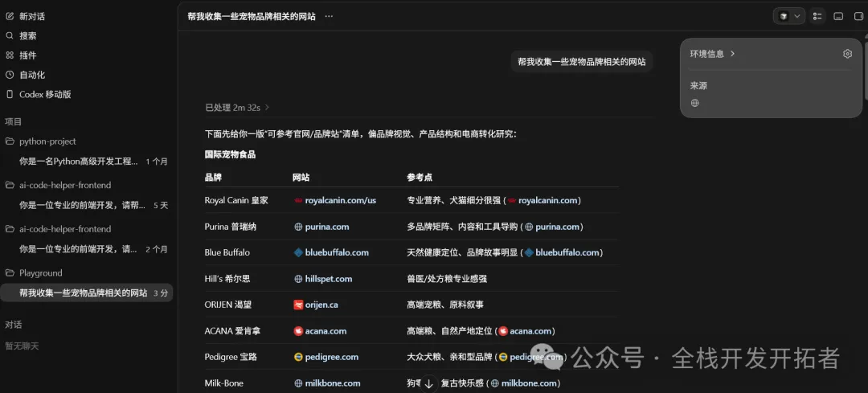Viewport: 868px width, 393px height.
Task: Start a new conversation with 新对话
Action: [x=32, y=17]
